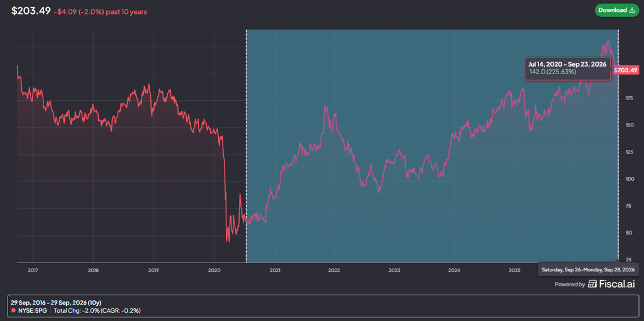Click the 150 price axis label
Viewport: 644px width, 321px height.
(629, 125)
